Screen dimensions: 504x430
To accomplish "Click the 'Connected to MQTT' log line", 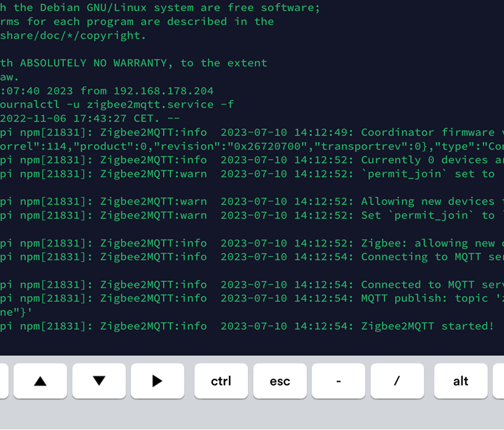I will pos(252,284).
